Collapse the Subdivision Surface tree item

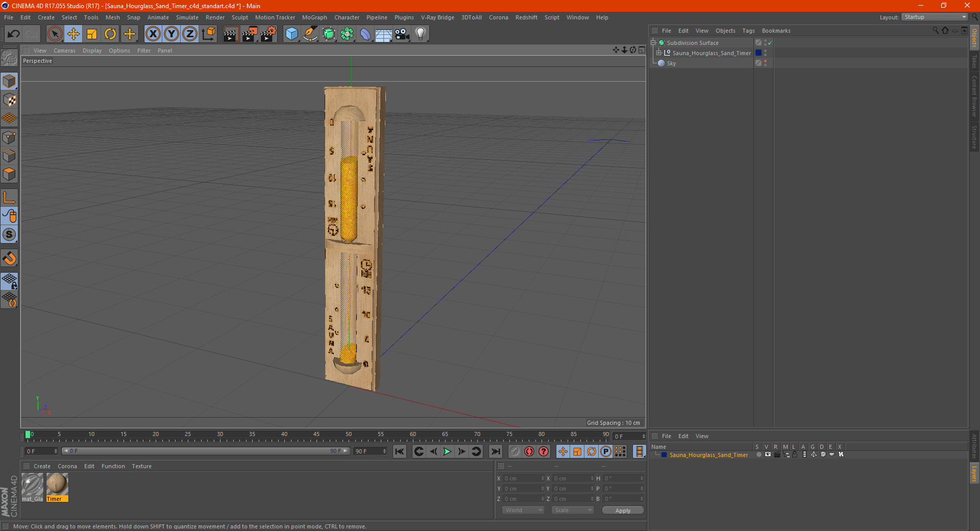coord(653,43)
